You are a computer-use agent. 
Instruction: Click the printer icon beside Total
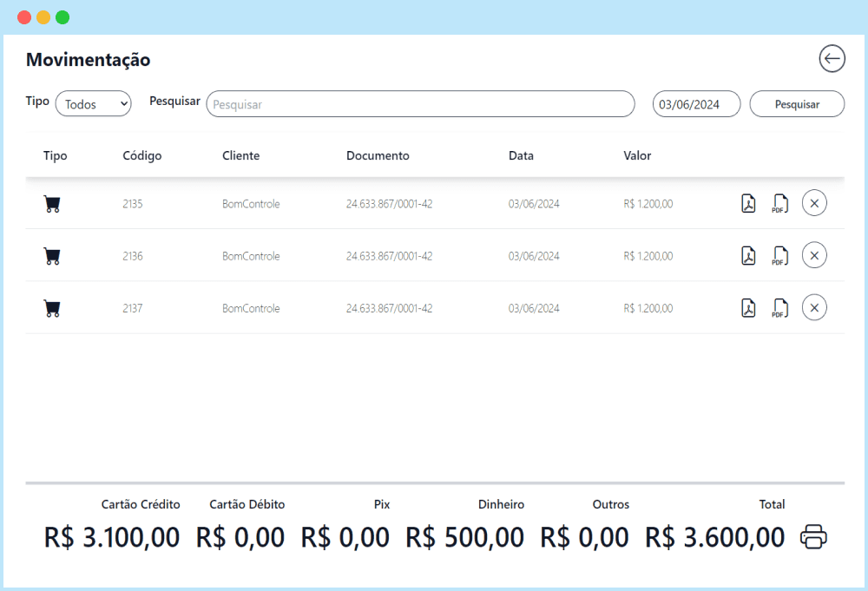(x=813, y=537)
